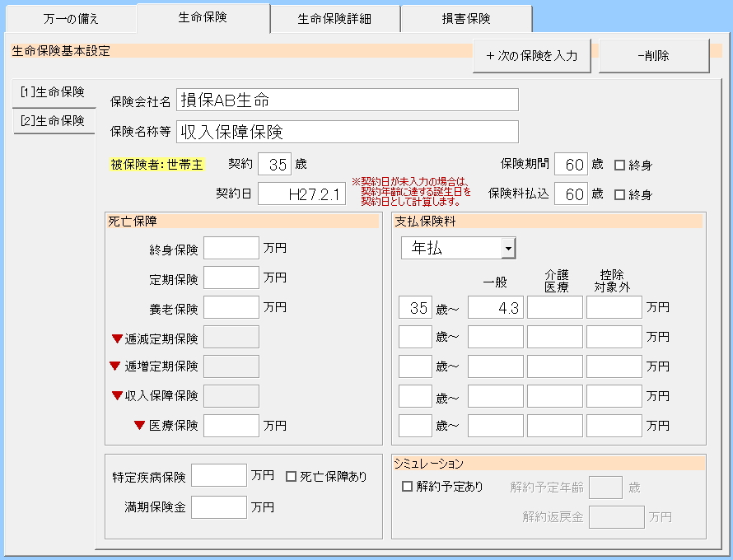Viewport: 733px width, 560px height.
Task: Click red triangle beside 逓減定期保険
Action: pyautogui.click(x=117, y=338)
